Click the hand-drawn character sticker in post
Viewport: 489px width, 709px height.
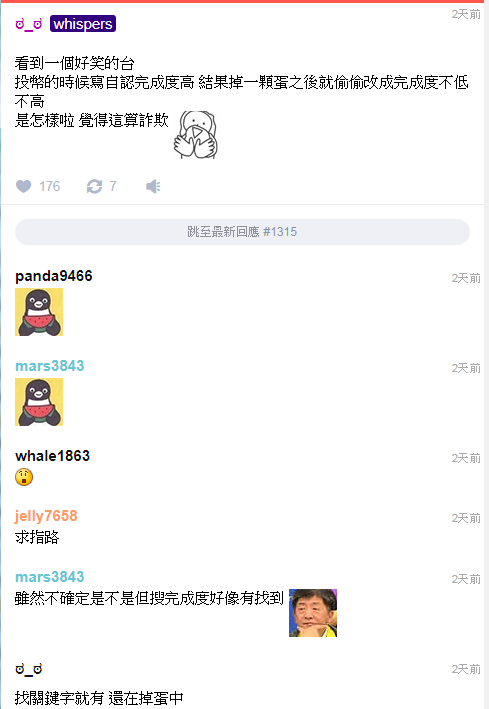coord(196,135)
